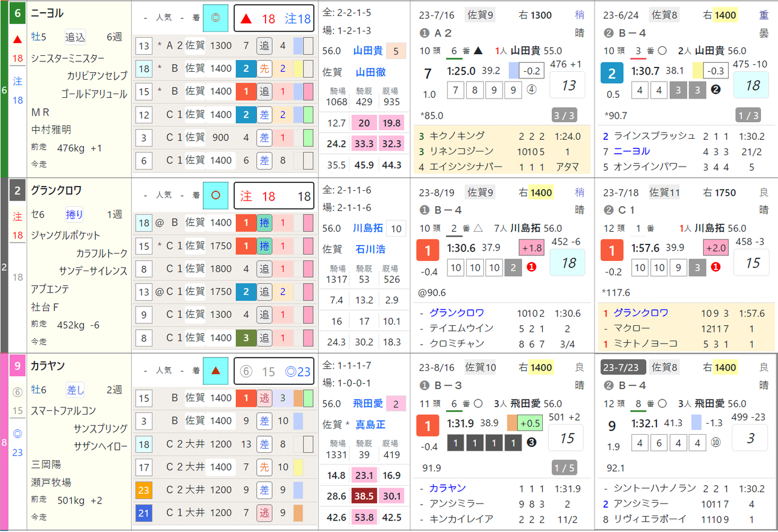The image size is (778, 532).
Task: Click the 追込 running-style badge for ニーヨル
Action: (x=75, y=37)
